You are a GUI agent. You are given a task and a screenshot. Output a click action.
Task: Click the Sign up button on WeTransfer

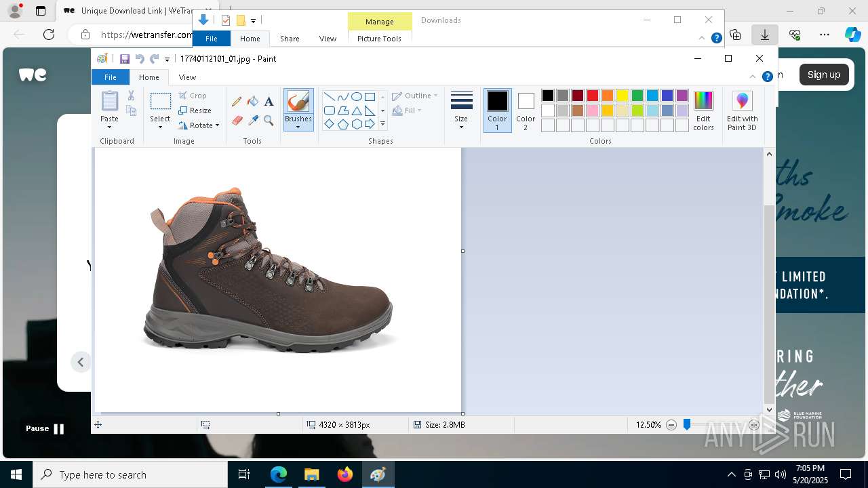(824, 75)
